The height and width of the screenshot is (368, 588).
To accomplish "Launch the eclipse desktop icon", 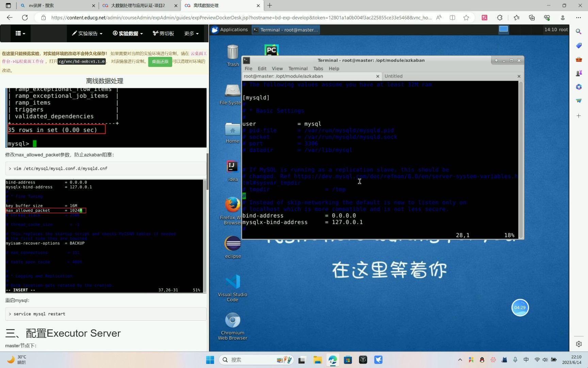I will coord(233,247).
